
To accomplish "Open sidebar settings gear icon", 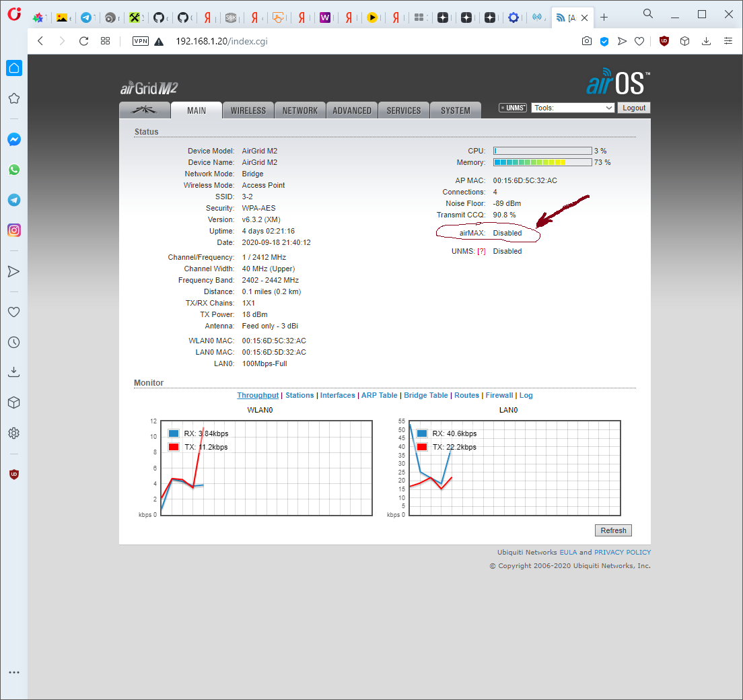I will pos(14,433).
